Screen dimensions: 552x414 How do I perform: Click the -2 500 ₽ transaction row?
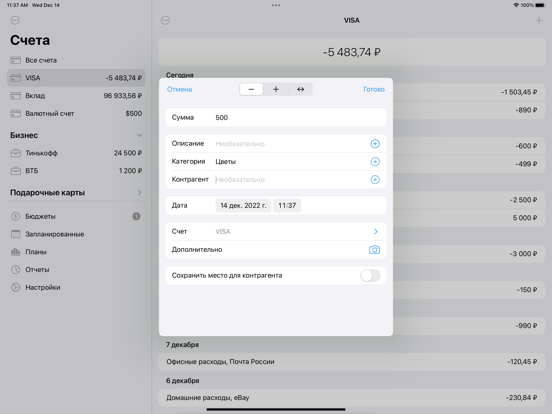(x=469, y=200)
